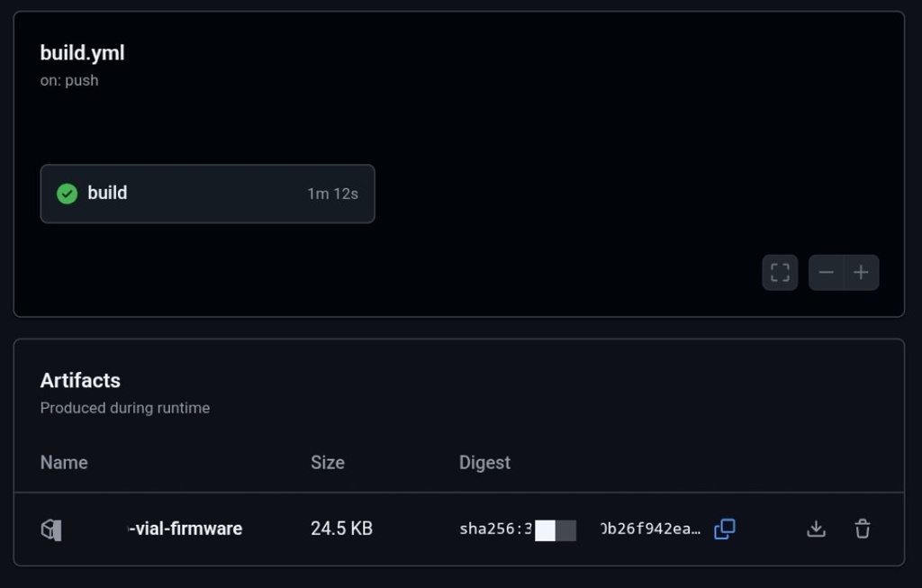Click the build.yml workflow title
This screenshot has width=922, height=588.
(82, 53)
